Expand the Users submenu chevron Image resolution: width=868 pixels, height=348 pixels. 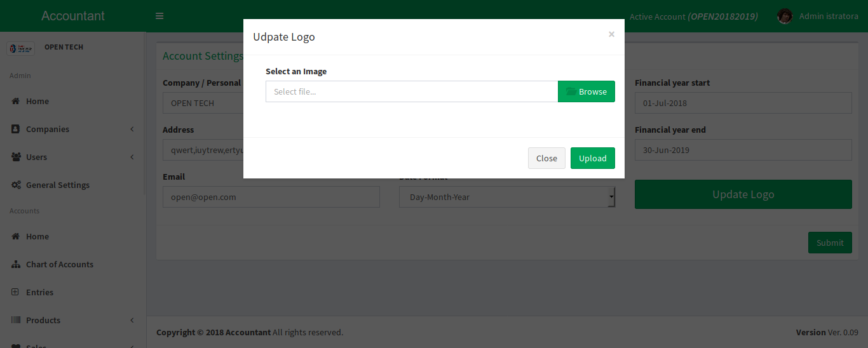(x=132, y=157)
